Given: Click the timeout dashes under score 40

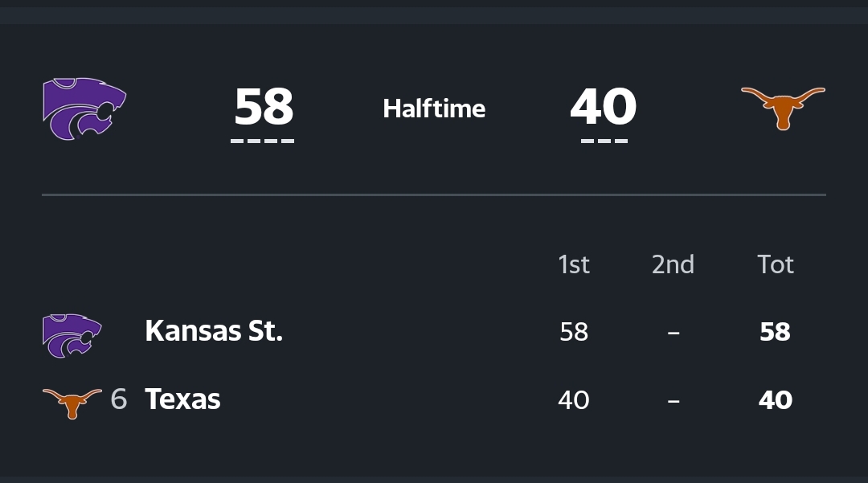Looking at the screenshot, I should coord(604,141).
